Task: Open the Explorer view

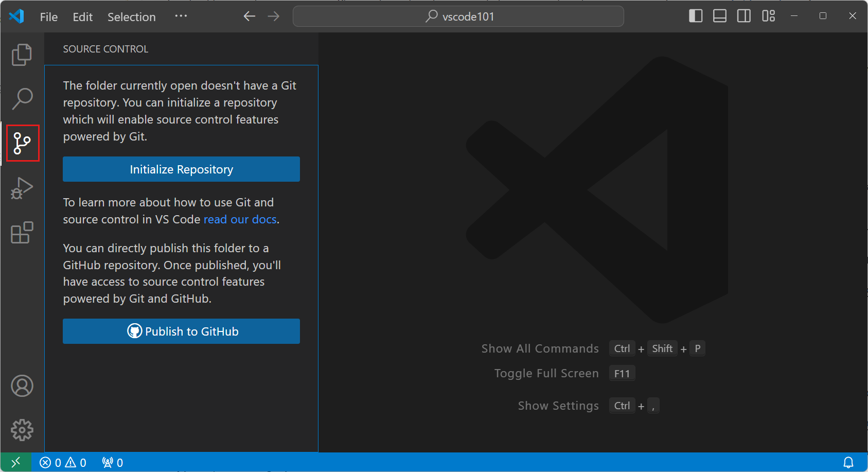Action: (x=22, y=54)
